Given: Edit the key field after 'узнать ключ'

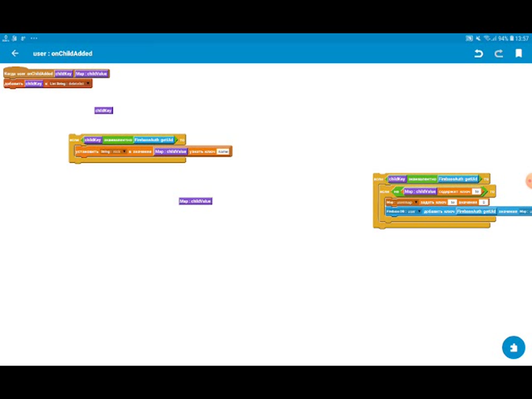Looking at the screenshot, I should coord(223,152).
